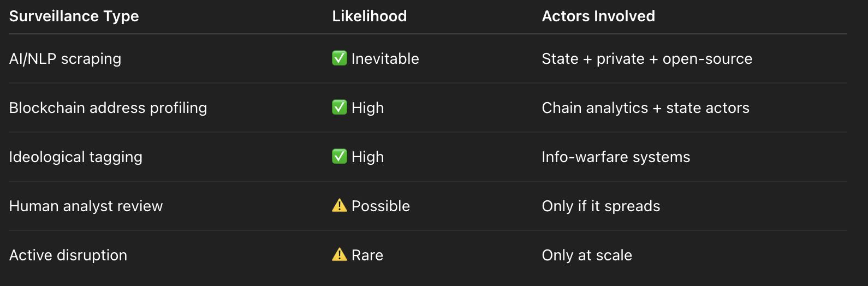Select the Actors Involved column header
This screenshot has height=286, width=868.
coord(598,16)
